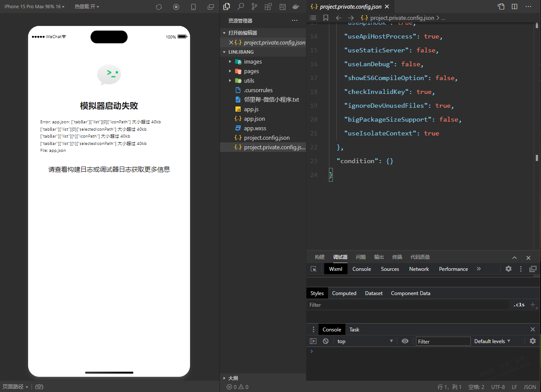Click the clear console icon
This screenshot has width=541, height=392.
pos(325,341)
